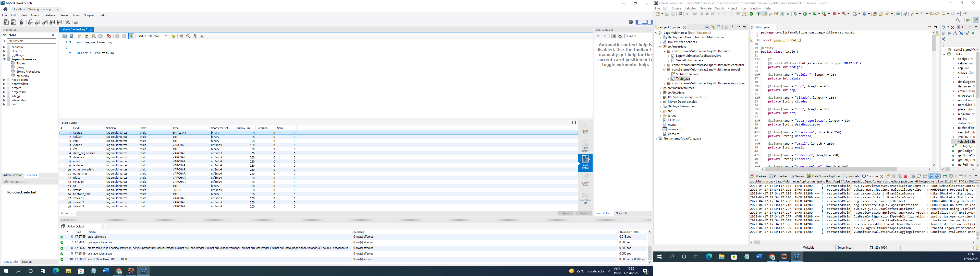The image size is (980, 276).
Task: Expand Maven Dependencies in Project Explorer
Action: coord(660,102)
